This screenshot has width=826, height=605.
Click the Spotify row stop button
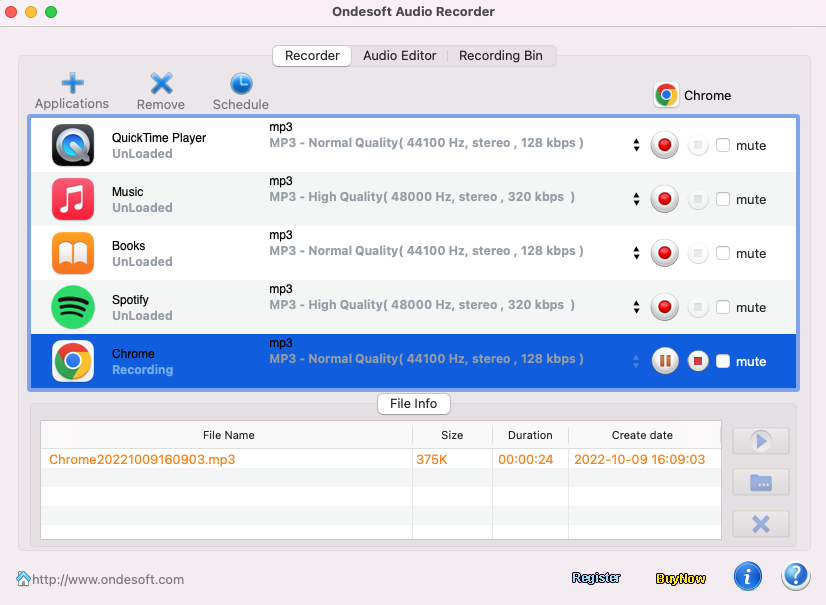(698, 307)
